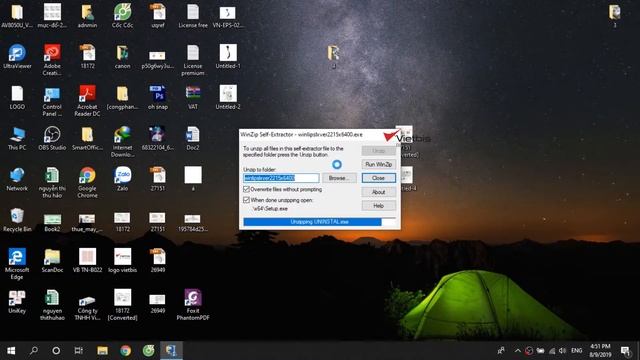This screenshot has width=640, height=360.
Task: Click the Close button in WinZip dialog
Action: pos(379,178)
